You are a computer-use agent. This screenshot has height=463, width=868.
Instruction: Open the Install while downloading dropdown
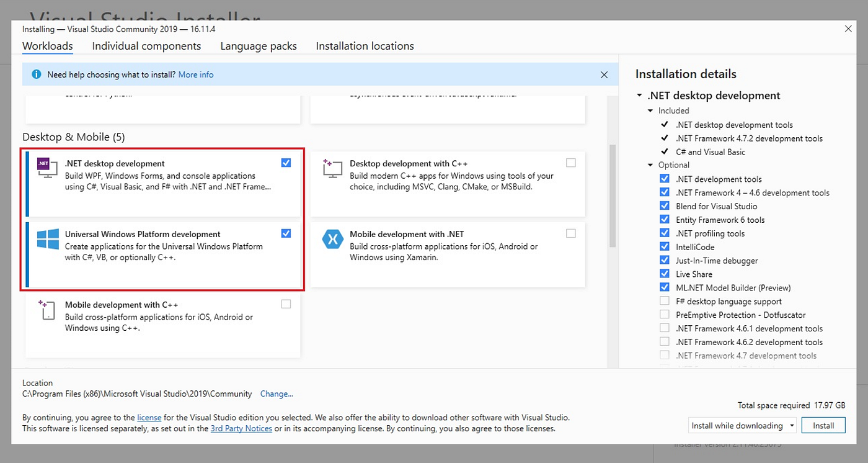pos(743,426)
